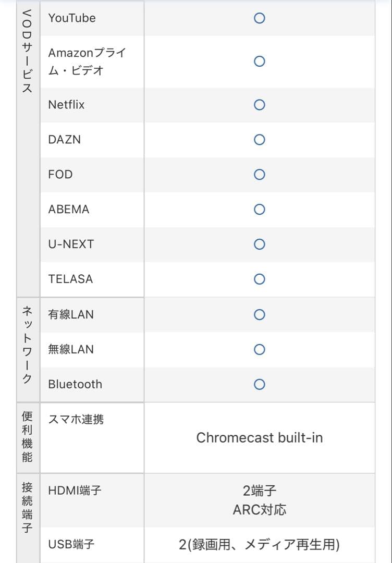392x563 pixels.
Task: Click the circle mark in the YouTube row
Action: click(259, 18)
